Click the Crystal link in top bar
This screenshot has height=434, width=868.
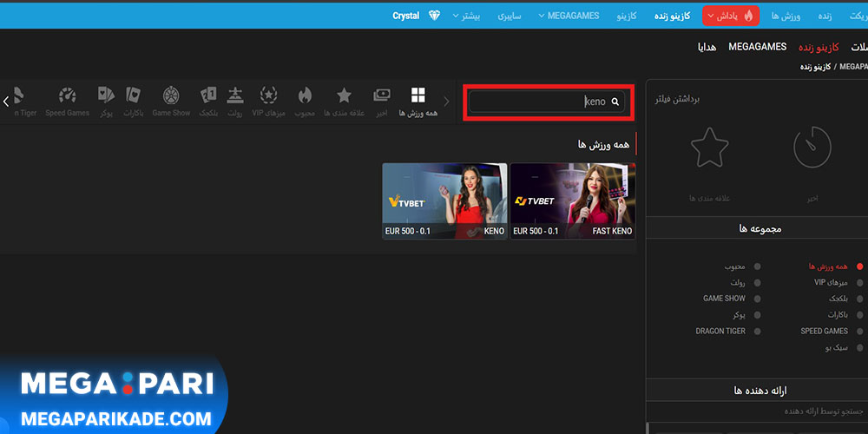click(x=405, y=16)
